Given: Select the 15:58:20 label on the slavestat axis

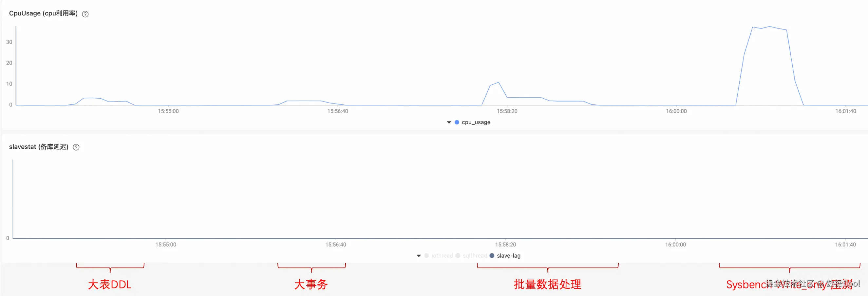Looking at the screenshot, I should (505, 245).
